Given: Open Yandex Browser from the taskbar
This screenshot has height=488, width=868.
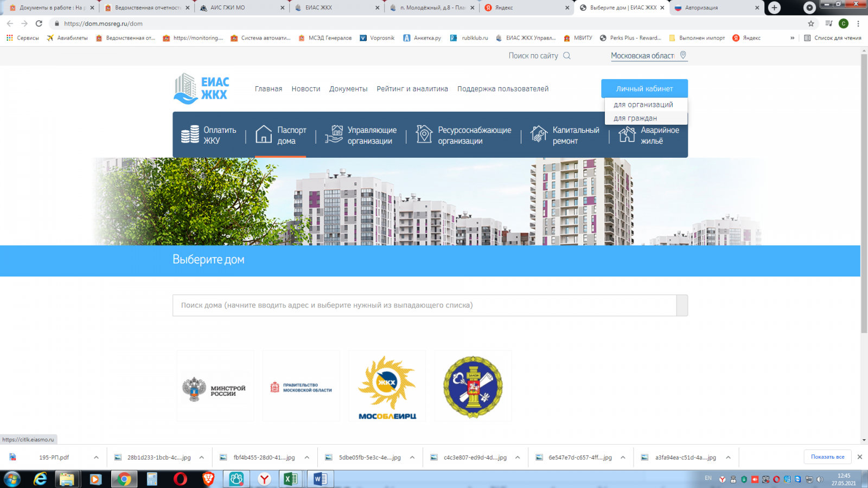Looking at the screenshot, I should click(x=264, y=479).
